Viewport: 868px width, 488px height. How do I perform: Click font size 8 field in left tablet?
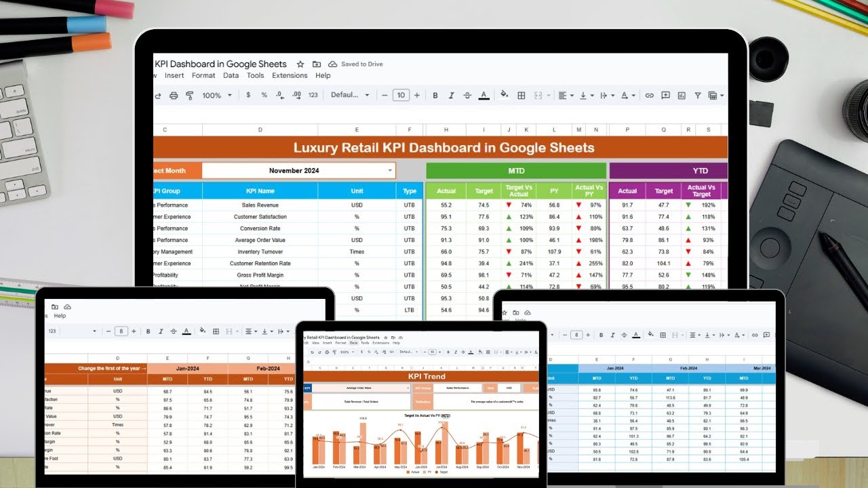tap(121, 331)
